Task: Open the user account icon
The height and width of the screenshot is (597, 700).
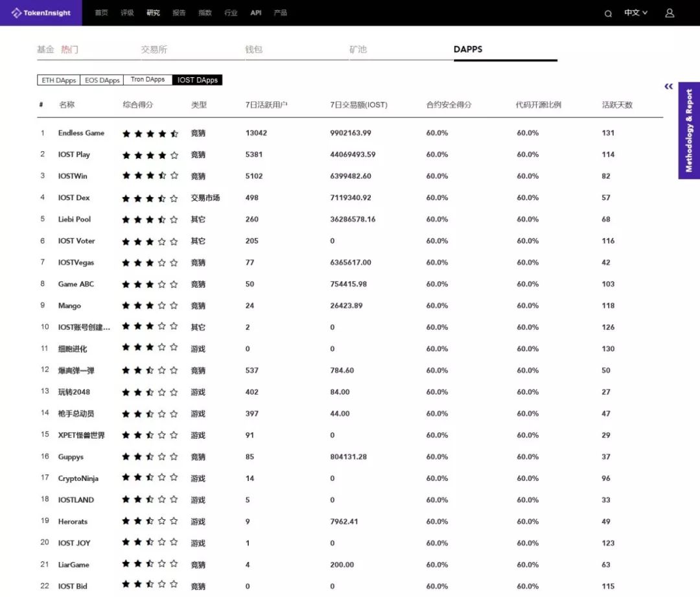Action: point(670,13)
